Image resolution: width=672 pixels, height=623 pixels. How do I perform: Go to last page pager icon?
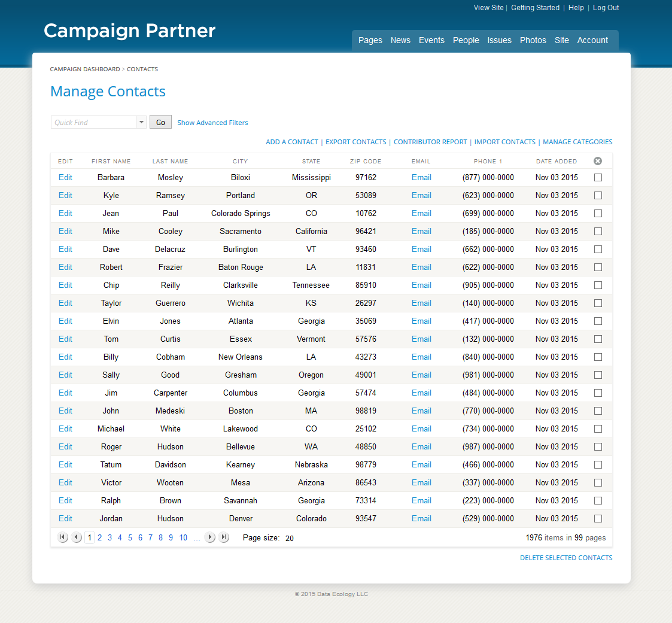pyautogui.click(x=224, y=537)
